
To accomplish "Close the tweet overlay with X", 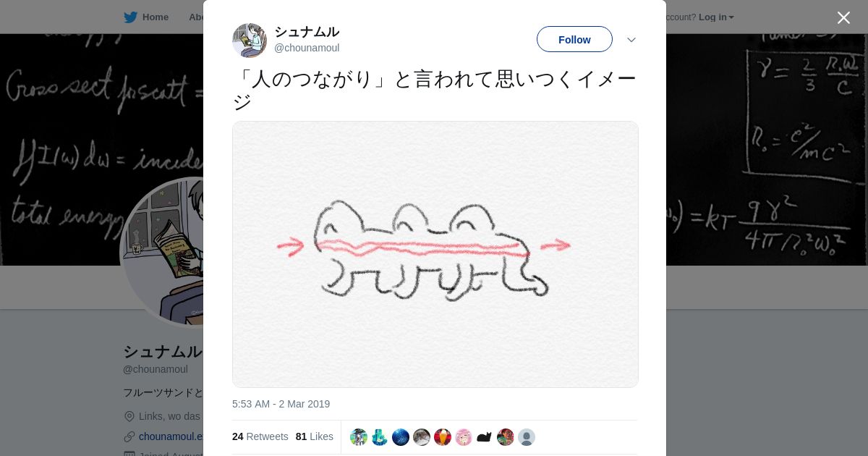I will pyautogui.click(x=843, y=17).
